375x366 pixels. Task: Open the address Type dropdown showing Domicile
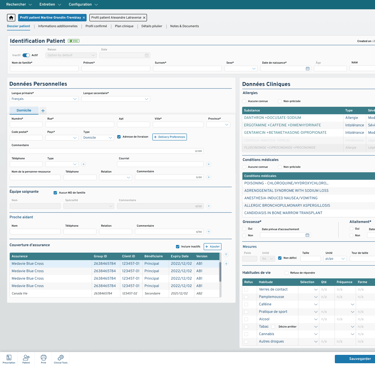tap(98, 138)
